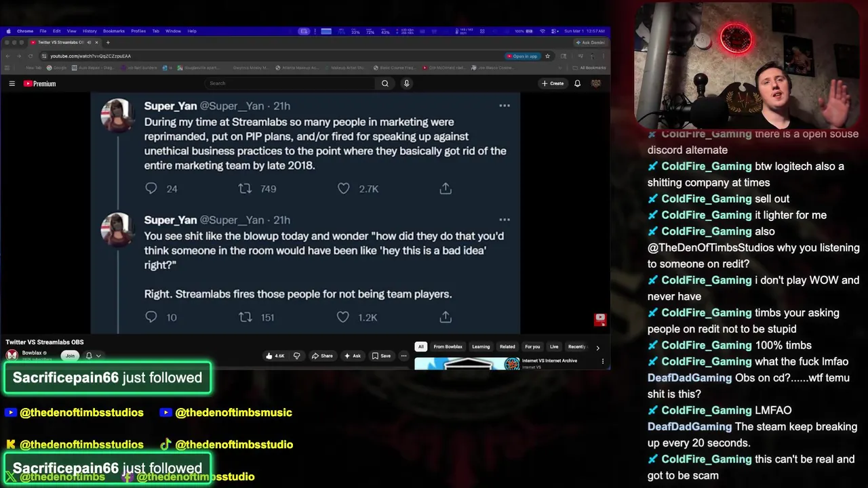Click the Join button for Bowblax
This screenshot has height=488, width=868.
point(70,355)
